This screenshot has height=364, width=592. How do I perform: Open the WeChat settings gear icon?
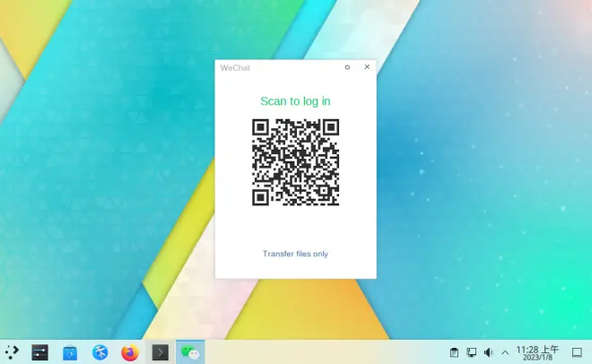click(x=347, y=67)
